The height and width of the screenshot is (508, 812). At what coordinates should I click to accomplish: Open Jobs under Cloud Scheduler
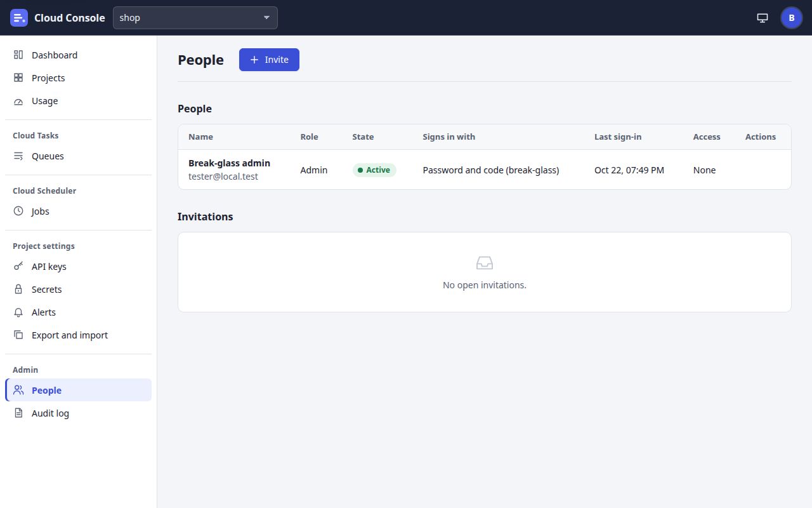[x=79, y=211]
